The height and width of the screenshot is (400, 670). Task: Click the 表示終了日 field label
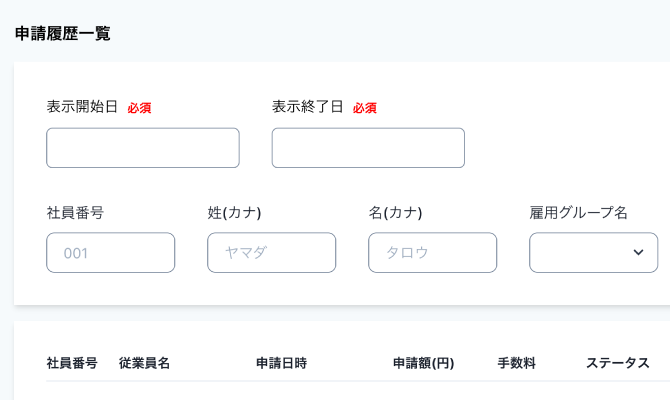[x=307, y=107]
